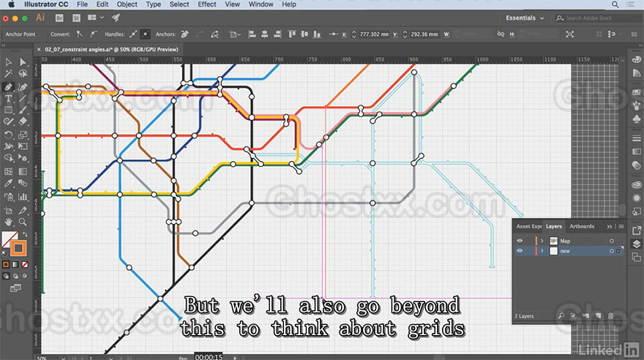Hide the Map layer with eye icon
Image resolution: width=644 pixels, height=360 pixels.
[x=520, y=241]
